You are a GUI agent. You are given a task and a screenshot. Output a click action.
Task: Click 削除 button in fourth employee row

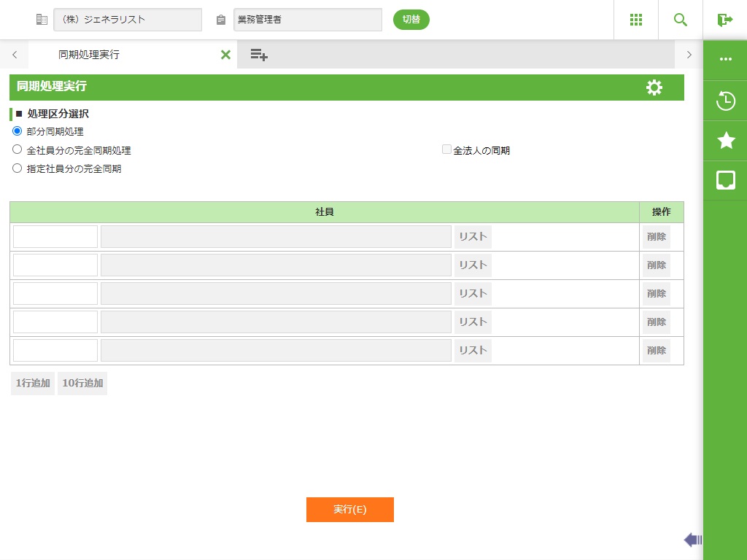click(x=657, y=322)
